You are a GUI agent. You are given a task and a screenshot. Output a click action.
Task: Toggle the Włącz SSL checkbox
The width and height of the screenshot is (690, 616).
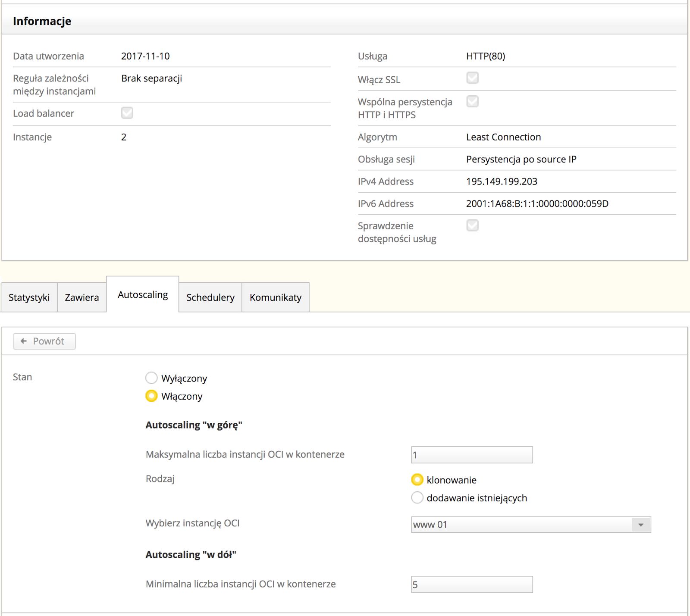(x=473, y=78)
